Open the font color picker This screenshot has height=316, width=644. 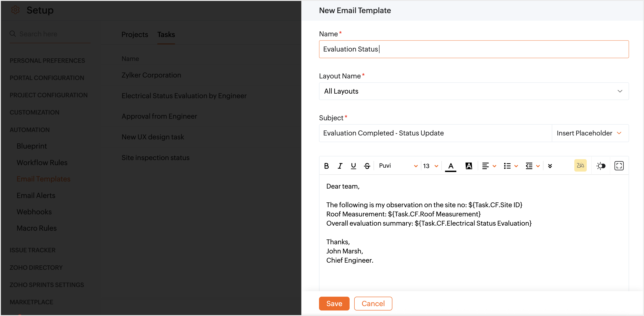[451, 166]
